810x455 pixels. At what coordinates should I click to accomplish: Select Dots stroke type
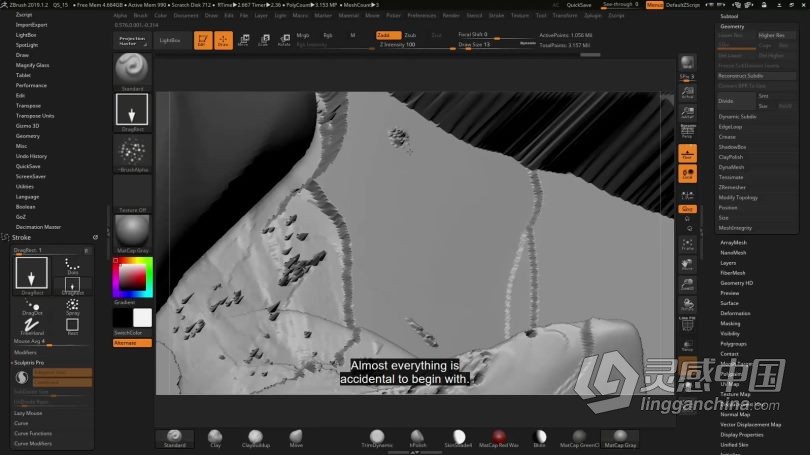(72, 266)
